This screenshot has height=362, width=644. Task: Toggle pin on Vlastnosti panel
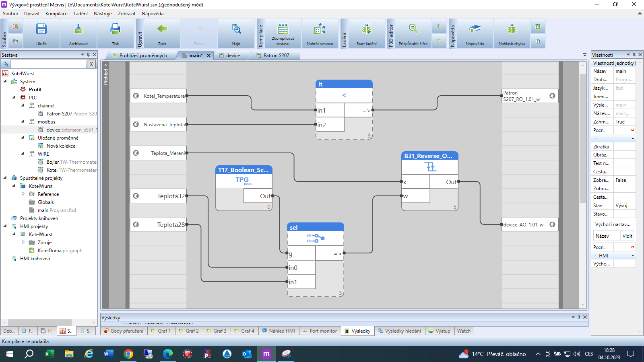pyautogui.click(x=634, y=55)
